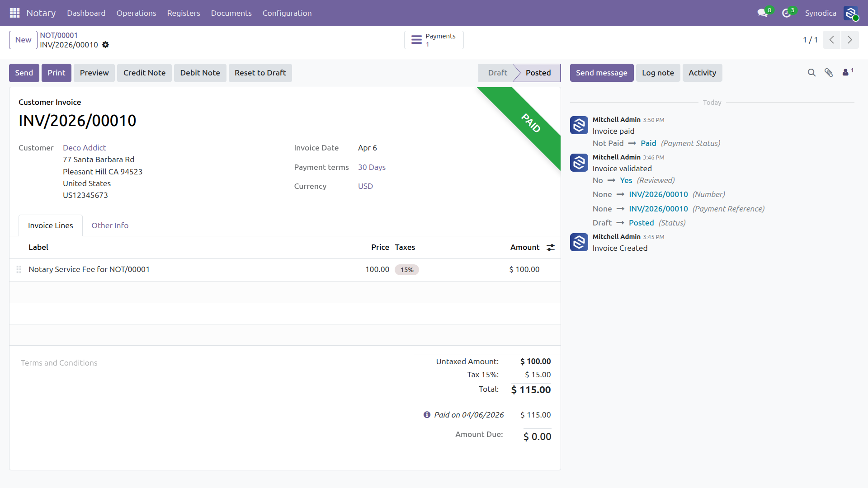Open the apps grid menu icon
The width and height of the screenshot is (868, 488).
click(x=14, y=13)
